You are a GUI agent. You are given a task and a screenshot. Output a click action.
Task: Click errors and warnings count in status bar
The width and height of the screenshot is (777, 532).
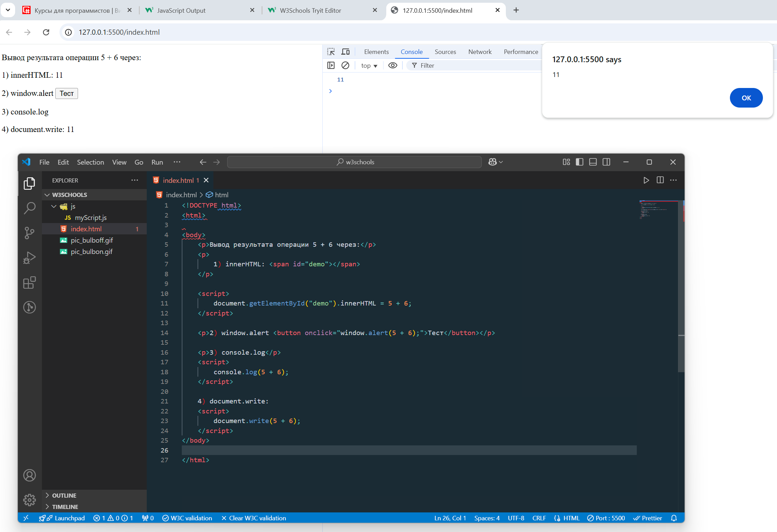click(113, 518)
